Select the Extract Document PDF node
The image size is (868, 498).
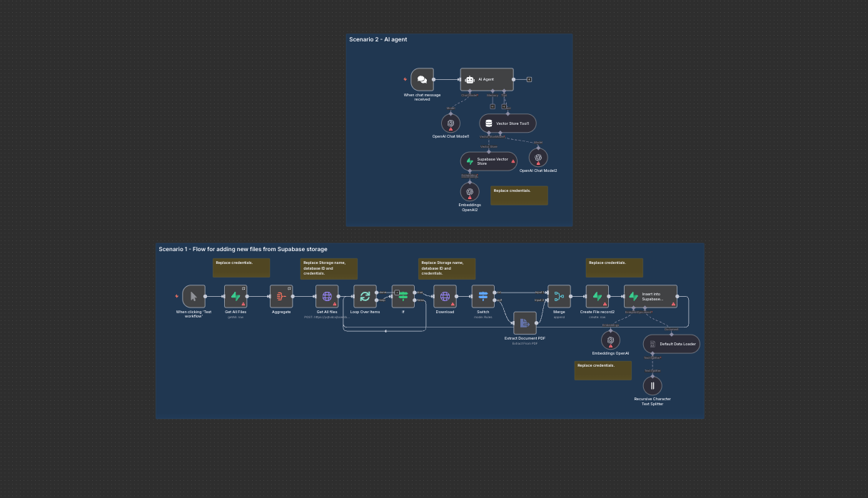click(525, 323)
